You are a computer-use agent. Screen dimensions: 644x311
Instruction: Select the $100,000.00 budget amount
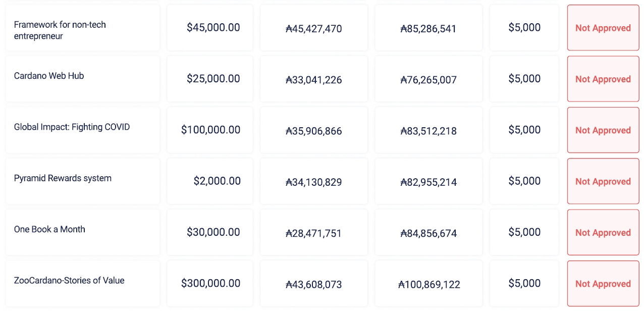(210, 130)
